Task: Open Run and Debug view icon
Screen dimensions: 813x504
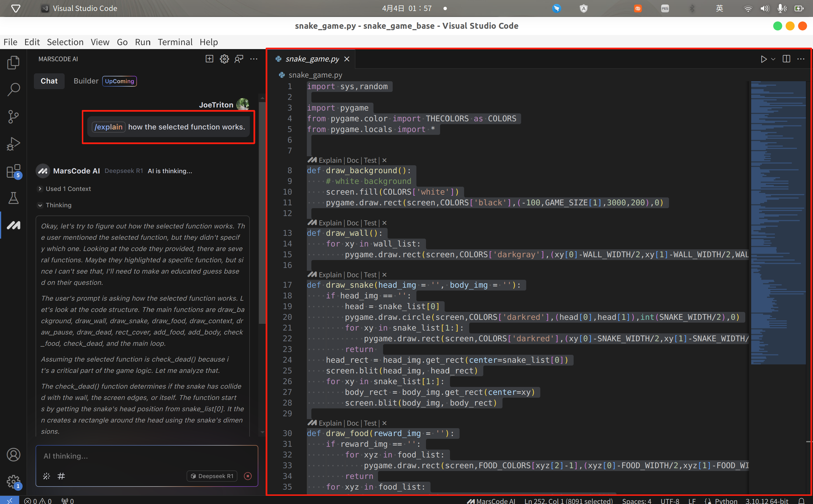Action: pyautogui.click(x=13, y=144)
